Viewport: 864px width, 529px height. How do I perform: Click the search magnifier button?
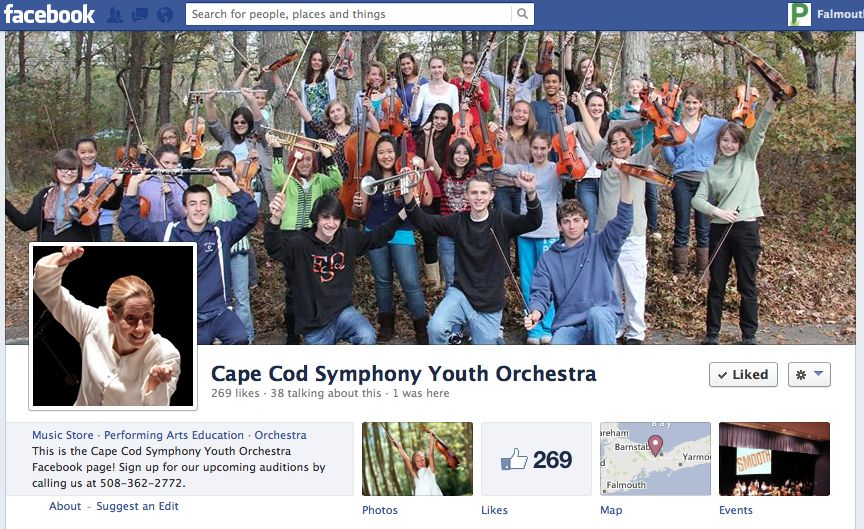click(522, 14)
